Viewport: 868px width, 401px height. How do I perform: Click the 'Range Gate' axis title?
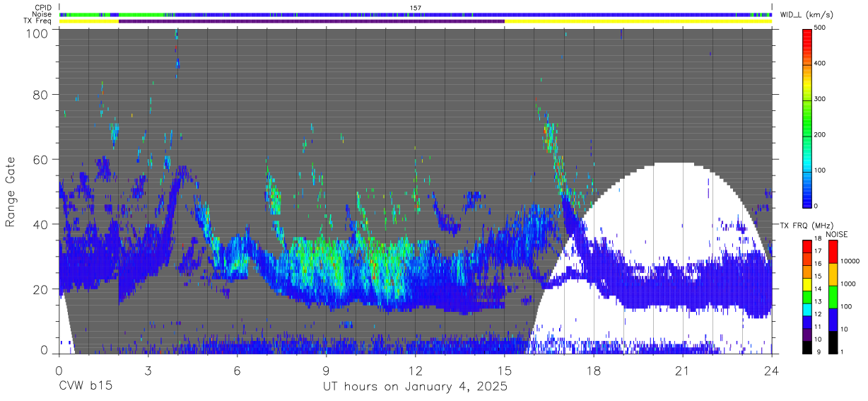click(x=11, y=192)
